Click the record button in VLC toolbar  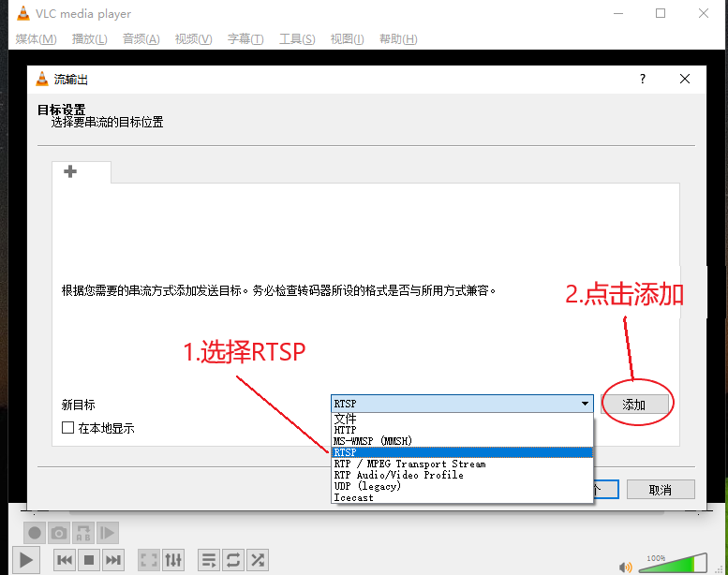click(35, 533)
